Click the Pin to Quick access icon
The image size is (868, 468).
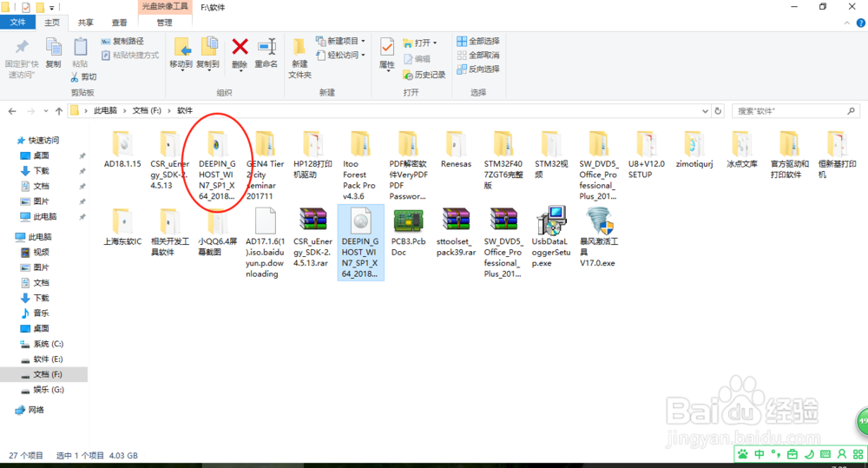22,48
